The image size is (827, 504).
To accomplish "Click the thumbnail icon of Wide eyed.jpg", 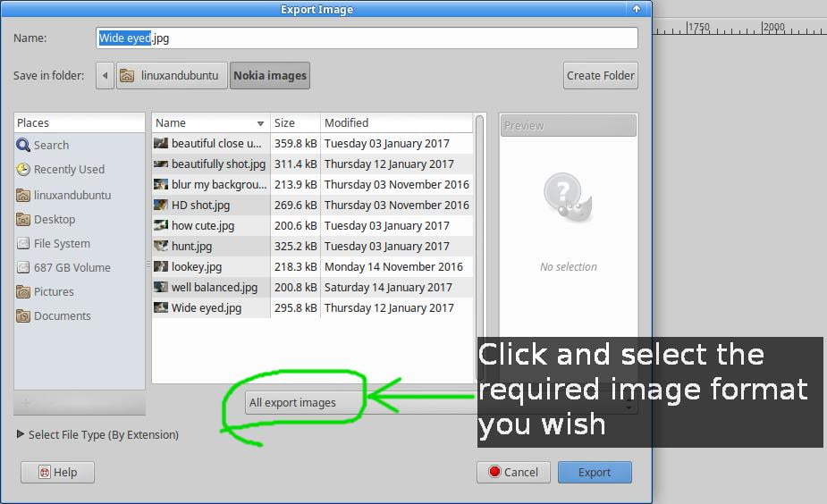I will 161,307.
